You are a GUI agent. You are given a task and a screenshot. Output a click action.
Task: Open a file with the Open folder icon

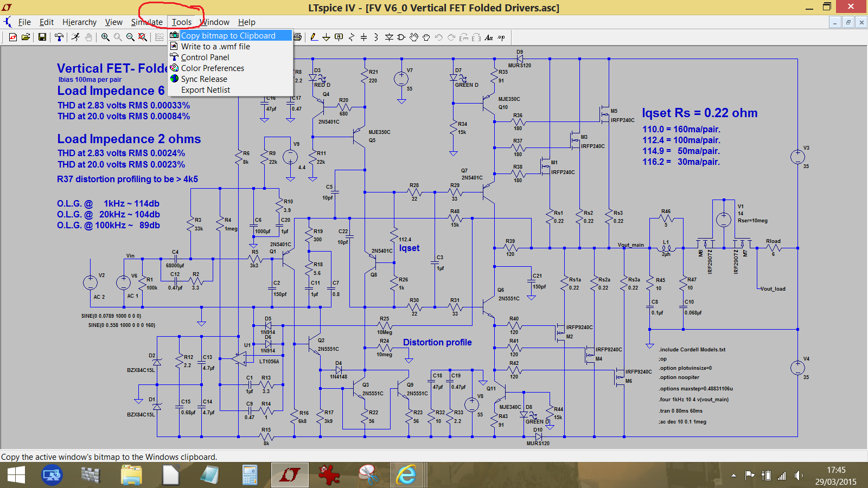[x=25, y=37]
